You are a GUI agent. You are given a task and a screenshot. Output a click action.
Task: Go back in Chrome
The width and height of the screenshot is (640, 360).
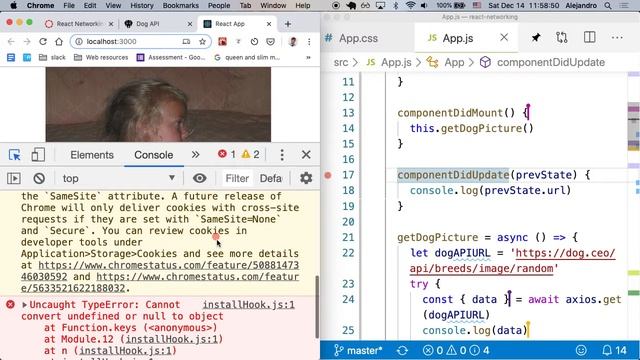[11, 41]
